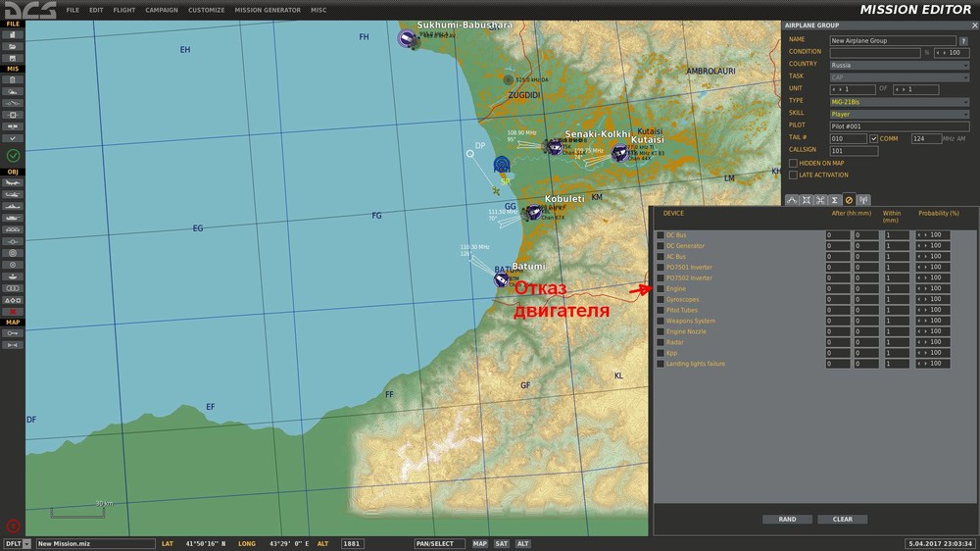Click the Sukhumi-Babushara airfield icon

(x=408, y=39)
